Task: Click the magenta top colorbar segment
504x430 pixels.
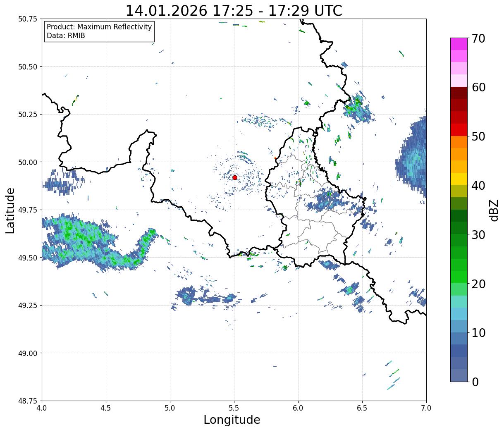Action: click(x=459, y=44)
